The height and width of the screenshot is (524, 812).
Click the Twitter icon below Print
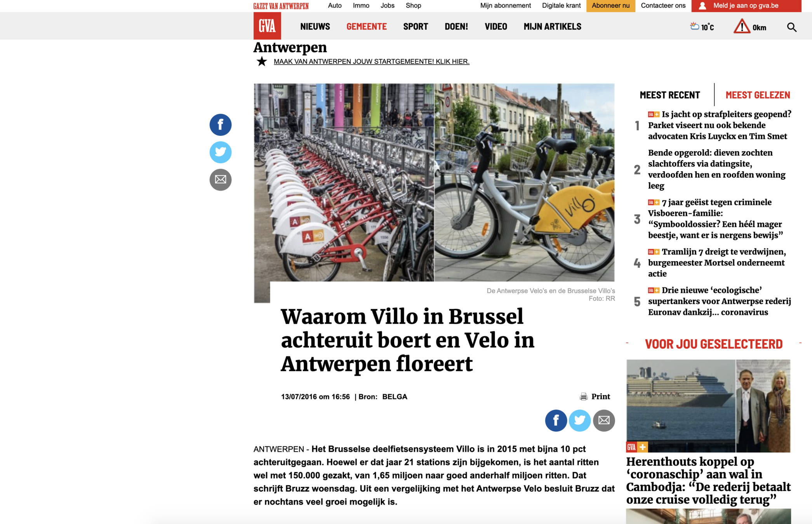click(x=580, y=420)
